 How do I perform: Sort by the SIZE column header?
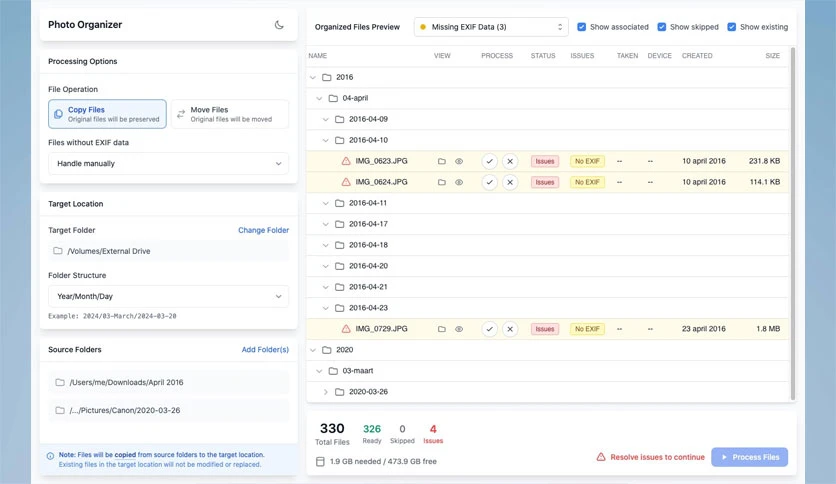point(773,55)
